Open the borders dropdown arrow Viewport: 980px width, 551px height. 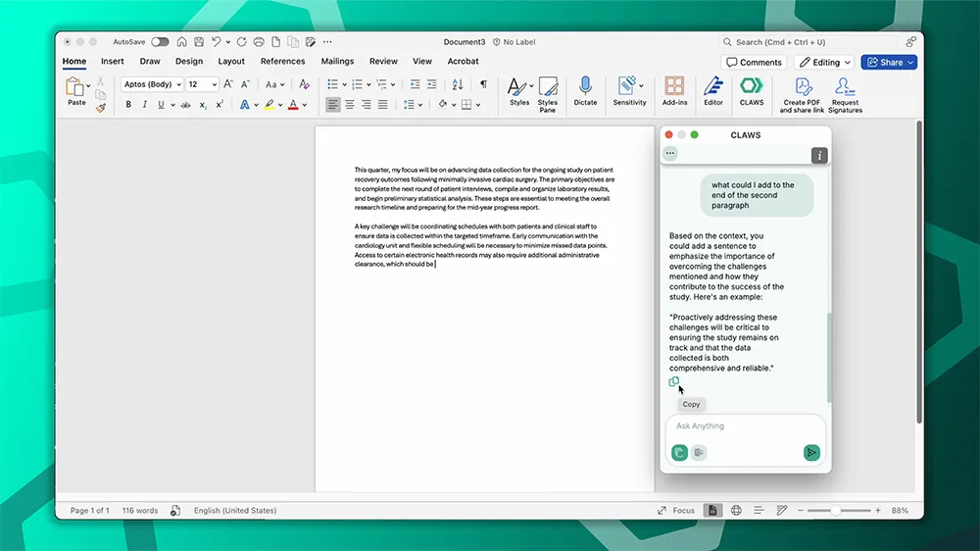[x=478, y=105]
